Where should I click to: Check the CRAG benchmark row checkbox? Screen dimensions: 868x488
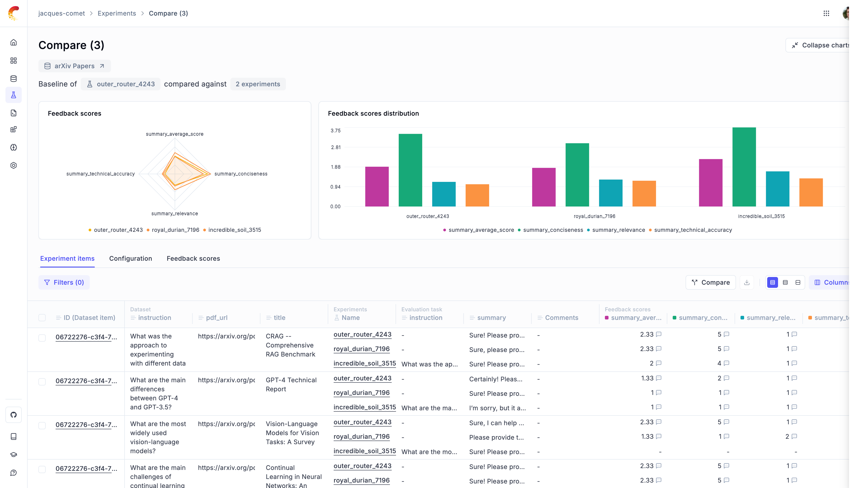coord(42,338)
